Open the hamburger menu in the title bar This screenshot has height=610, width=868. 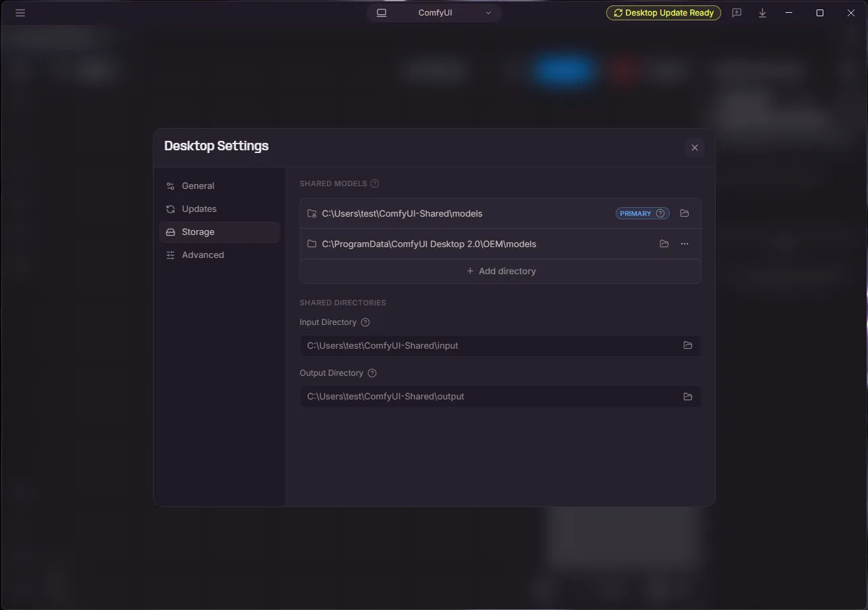tap(20, 13)
